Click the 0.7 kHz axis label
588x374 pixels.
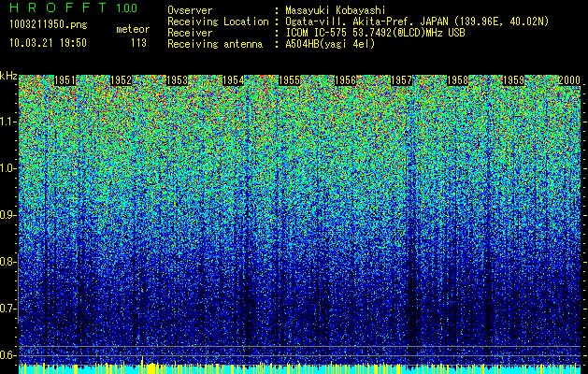pos(7,309)
